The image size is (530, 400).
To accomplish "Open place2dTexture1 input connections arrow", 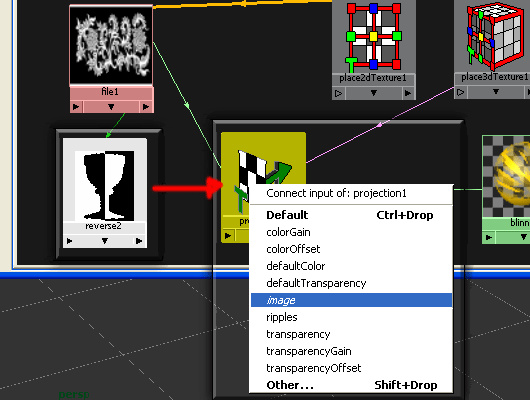I will [338, 93].
